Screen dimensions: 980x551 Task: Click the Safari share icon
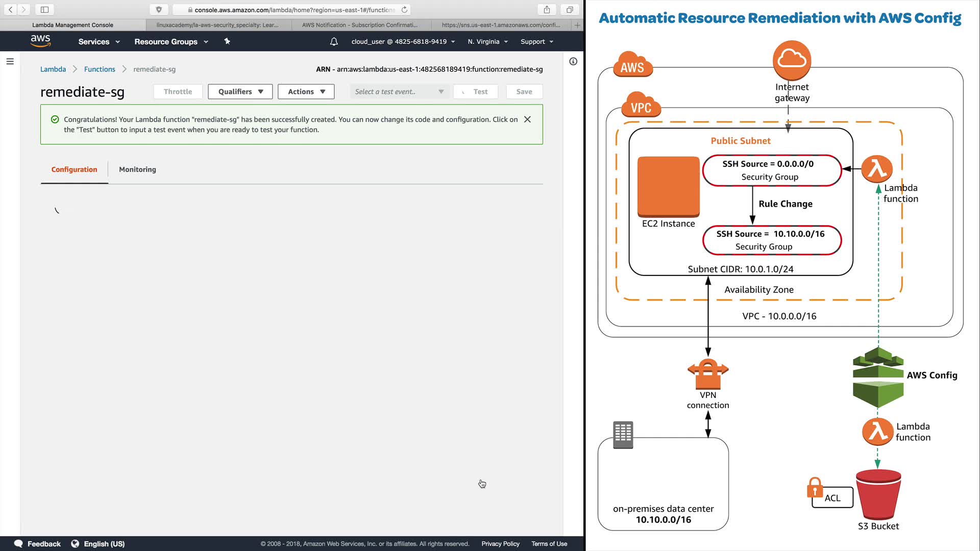(547, 10)
